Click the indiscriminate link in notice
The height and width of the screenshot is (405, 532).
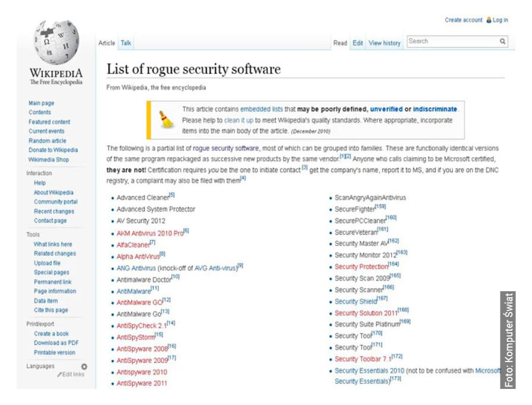click(x=435, y=110)
